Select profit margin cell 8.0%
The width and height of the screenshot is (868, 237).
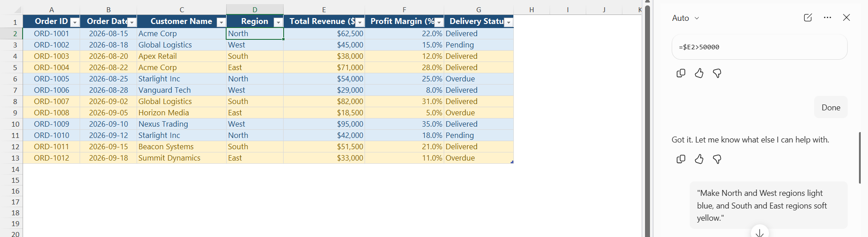[x=404, y=90]
